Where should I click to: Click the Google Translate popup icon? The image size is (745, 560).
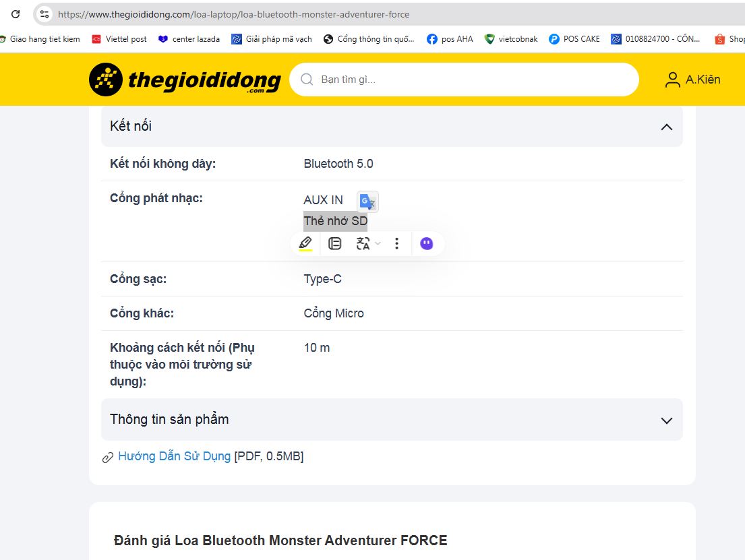click(367, 201)
